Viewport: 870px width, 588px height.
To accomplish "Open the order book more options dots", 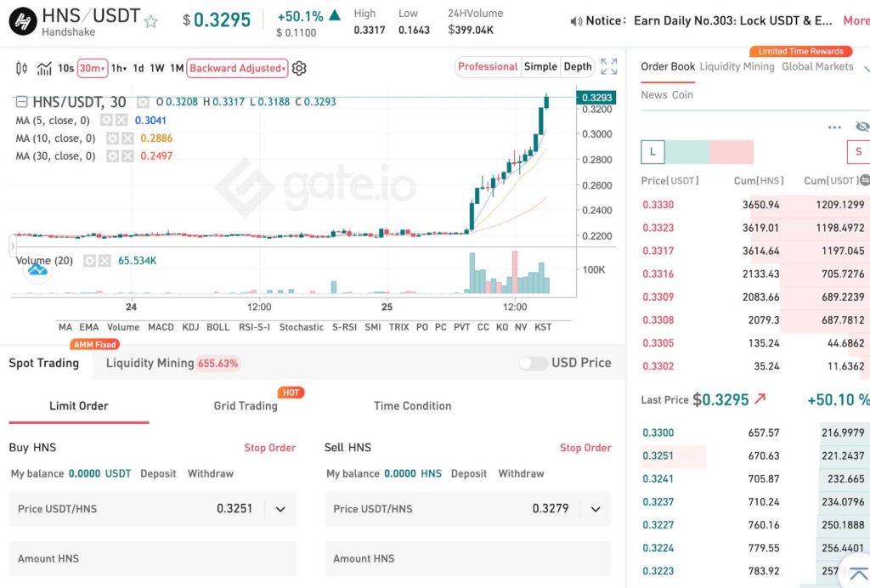I will 834,127.
